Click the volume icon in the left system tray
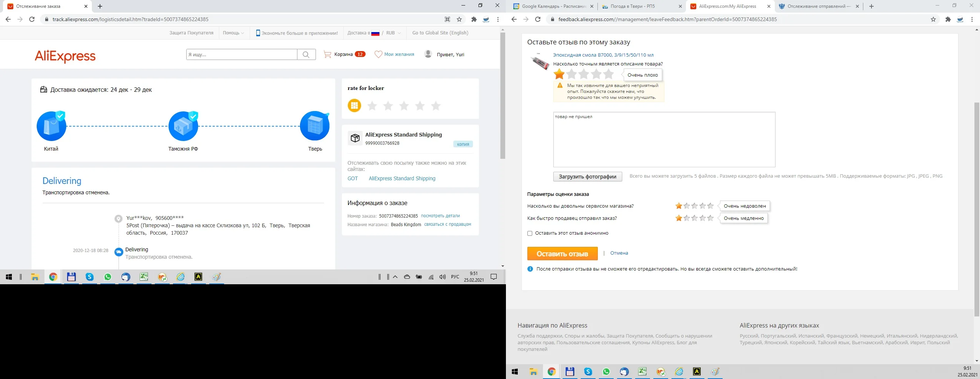 [442, 277]
